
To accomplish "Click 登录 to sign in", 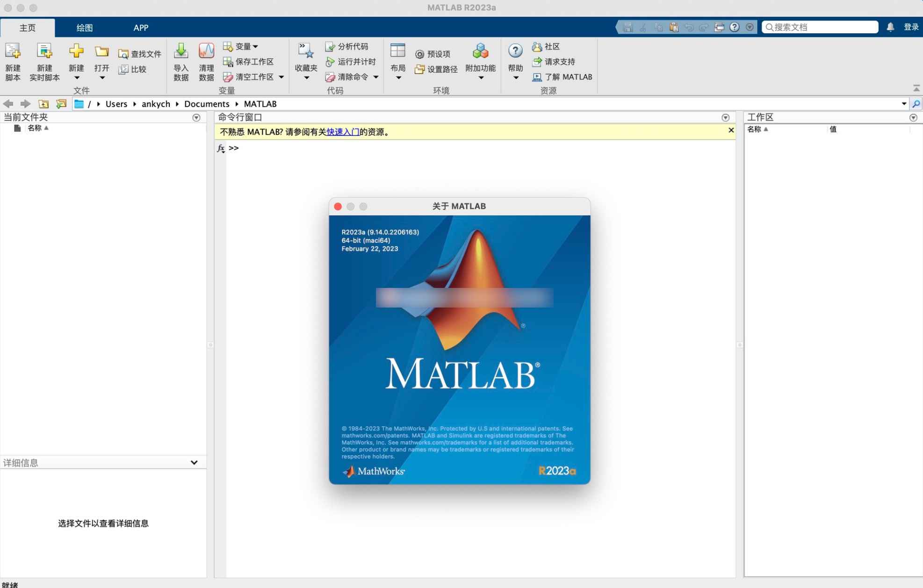I will (x=910, y=27).
